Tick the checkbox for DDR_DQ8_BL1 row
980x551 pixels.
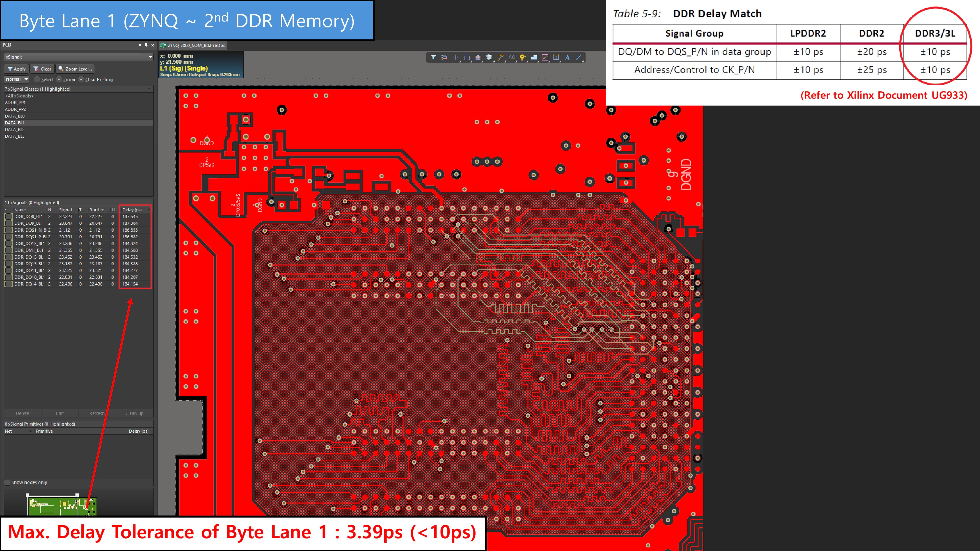tap(8, 216)
